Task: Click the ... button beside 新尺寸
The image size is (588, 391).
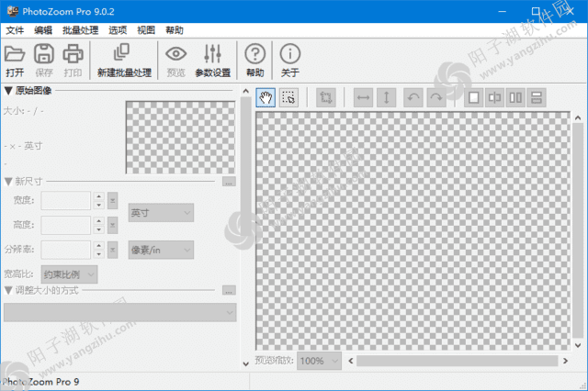Action: point(229,182)
